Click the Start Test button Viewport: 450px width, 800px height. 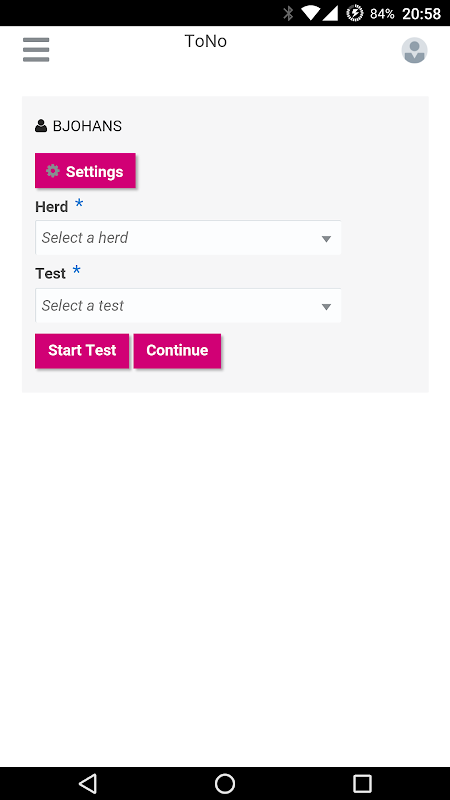click(x=82, y=351)
